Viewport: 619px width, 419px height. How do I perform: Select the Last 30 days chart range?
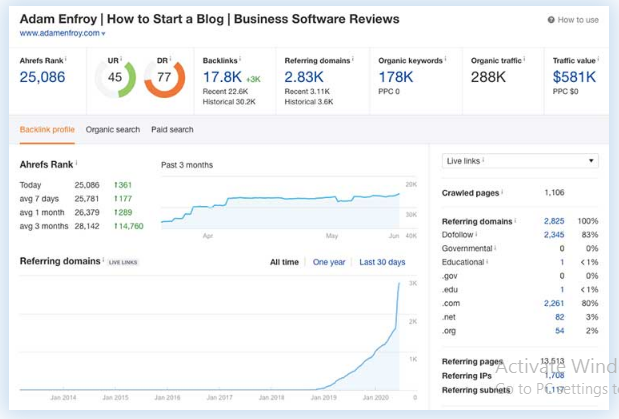point(382,262)
